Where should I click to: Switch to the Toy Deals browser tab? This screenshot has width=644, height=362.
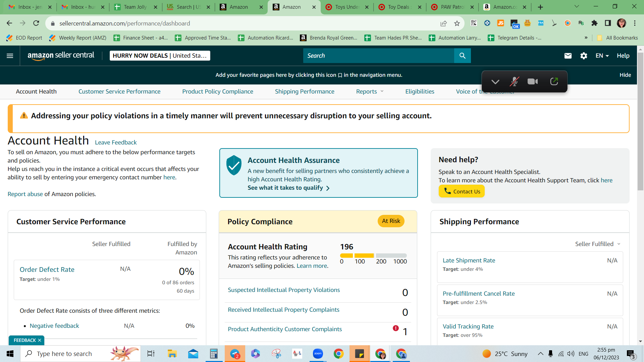tap(399, 7)
